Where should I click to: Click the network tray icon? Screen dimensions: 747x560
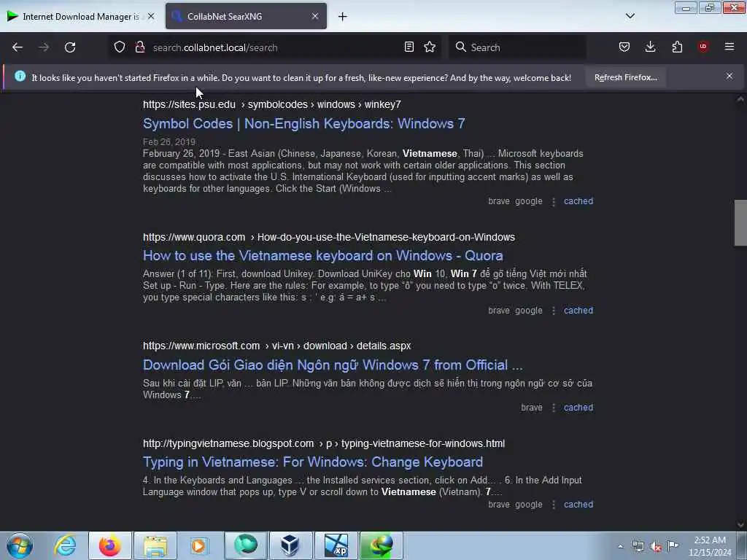click(638, 546)
